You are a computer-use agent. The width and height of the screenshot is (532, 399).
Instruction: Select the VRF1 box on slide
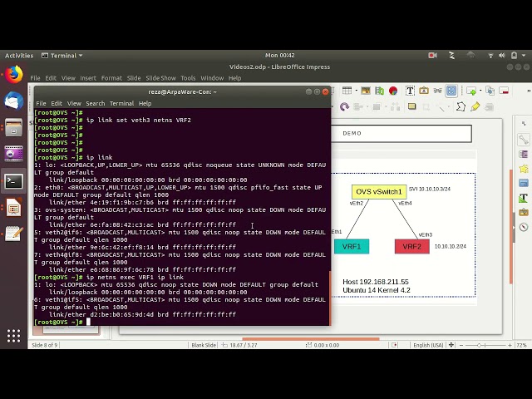[x=352, y=246]
